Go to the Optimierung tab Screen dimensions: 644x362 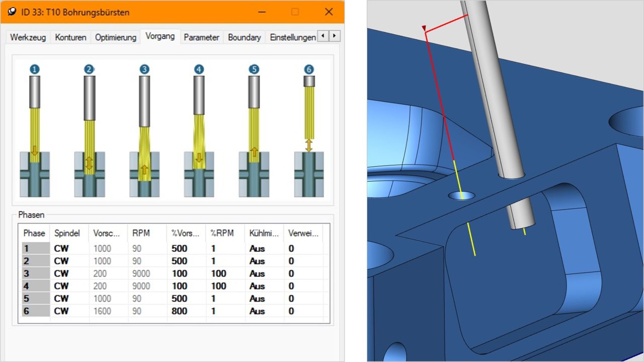coord(116,37)
